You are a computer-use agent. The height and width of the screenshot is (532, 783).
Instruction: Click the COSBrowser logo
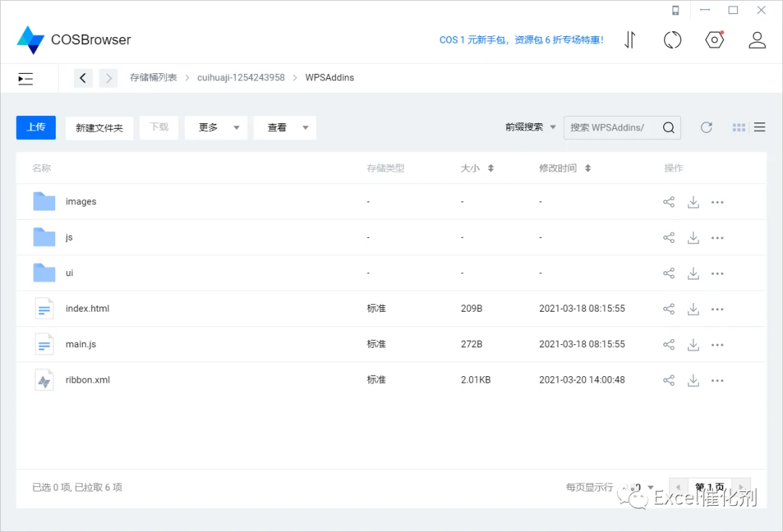73,40
